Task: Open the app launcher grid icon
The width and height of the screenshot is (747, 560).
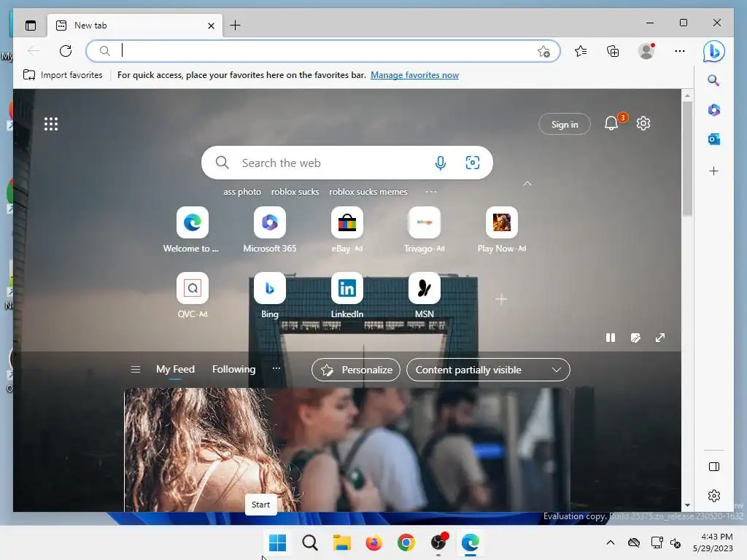Action: [51, 124]
